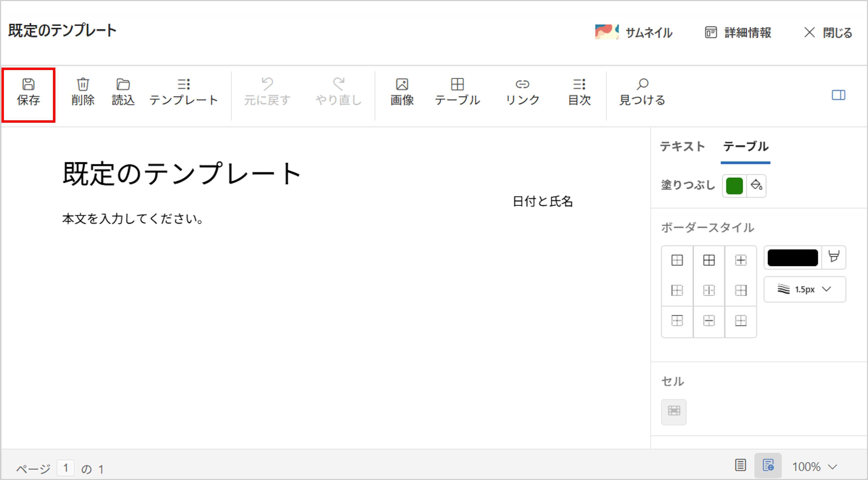Switch to the テキスト tab
The width and height of the screenshot is (868, 480).
(x=682, y=147)
